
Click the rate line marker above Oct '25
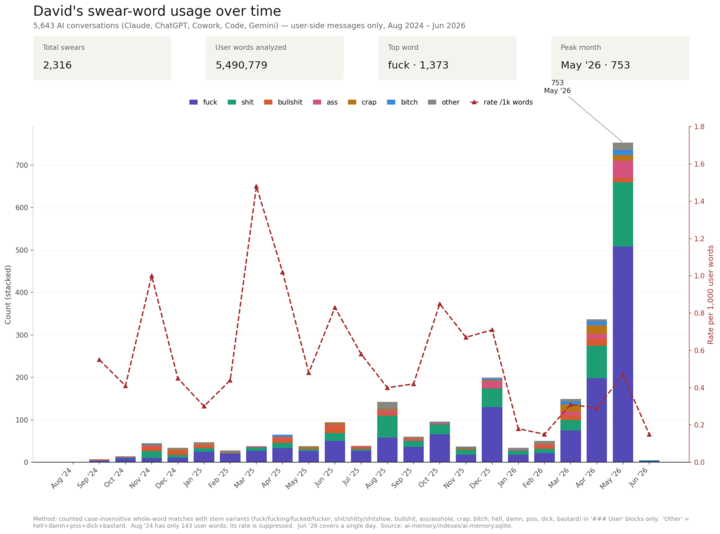point(439,304)
